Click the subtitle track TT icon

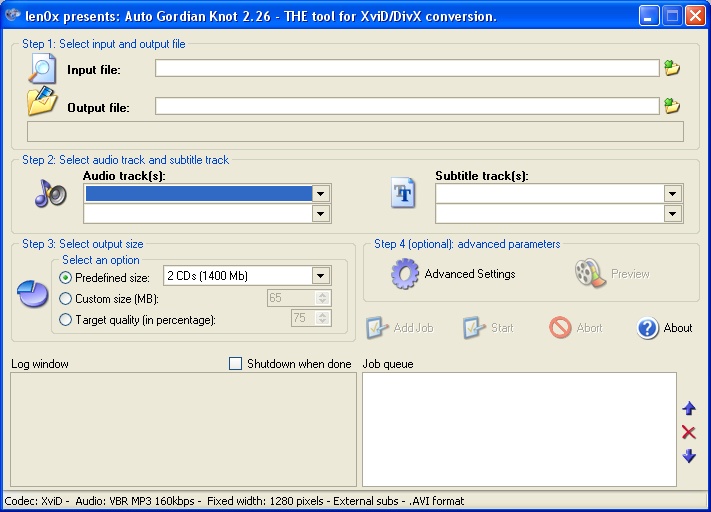pyautogui.click(x=403, y=193)
